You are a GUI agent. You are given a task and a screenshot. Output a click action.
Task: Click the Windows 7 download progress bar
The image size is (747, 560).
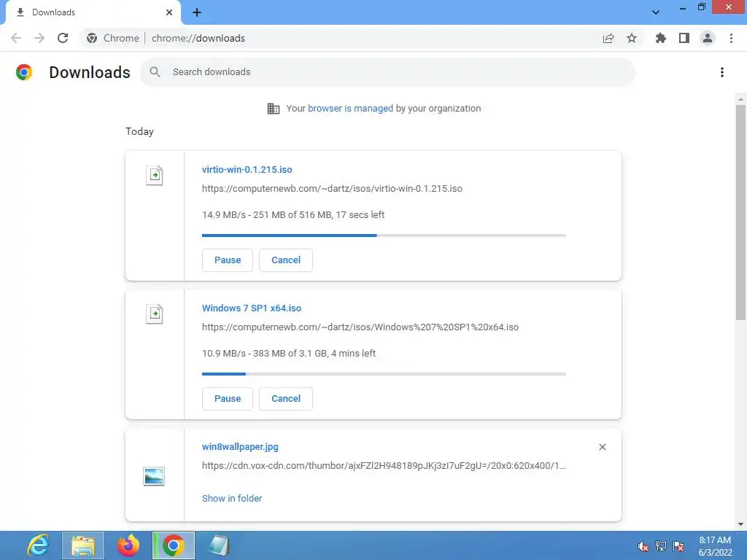(x=384, y=374)
